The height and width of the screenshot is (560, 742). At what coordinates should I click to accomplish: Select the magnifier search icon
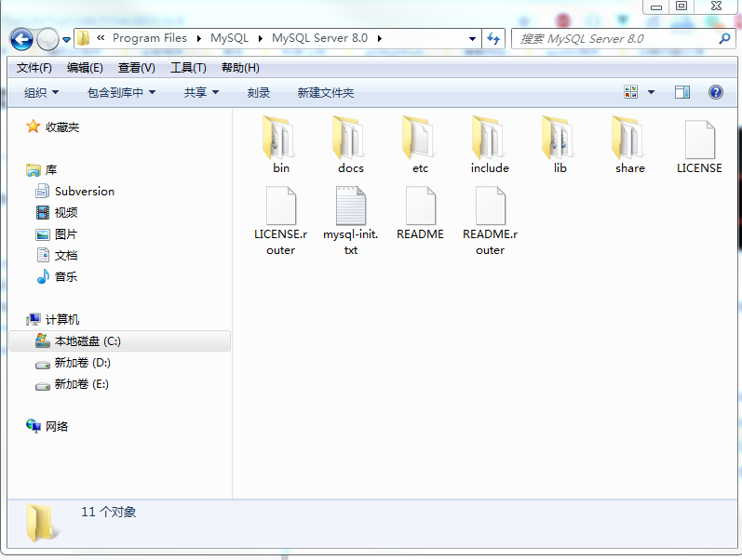pos(724,39)
